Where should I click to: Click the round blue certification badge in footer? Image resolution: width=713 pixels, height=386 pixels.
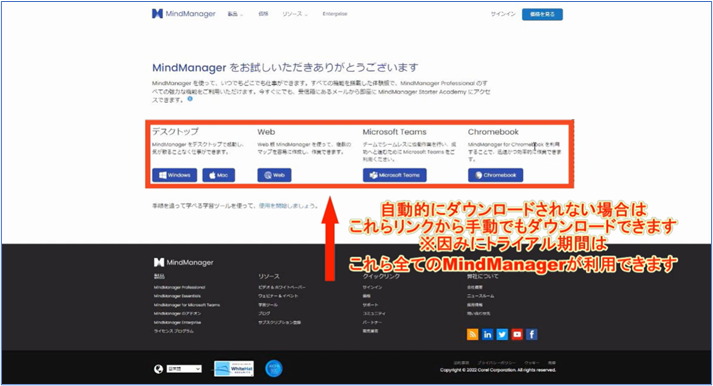(x=274, y=368)
